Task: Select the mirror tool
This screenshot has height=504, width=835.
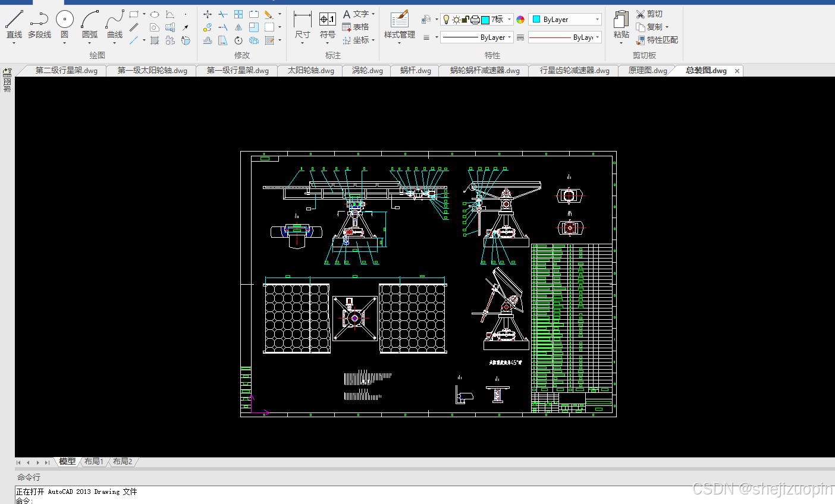Action: [x=238, y=27]
